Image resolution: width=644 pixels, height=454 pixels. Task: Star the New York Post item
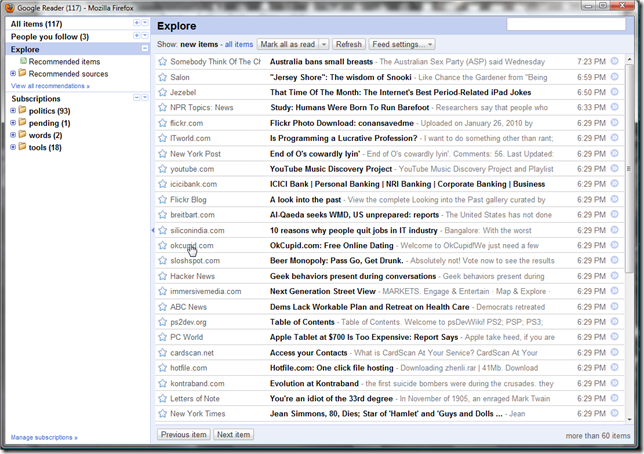point(163,154)
